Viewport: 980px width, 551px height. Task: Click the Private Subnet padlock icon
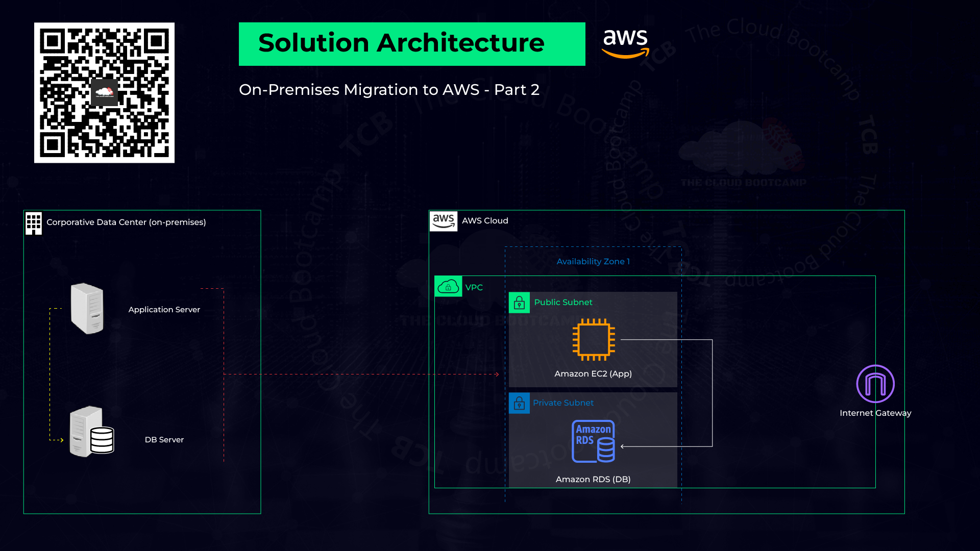coord(519,403)
